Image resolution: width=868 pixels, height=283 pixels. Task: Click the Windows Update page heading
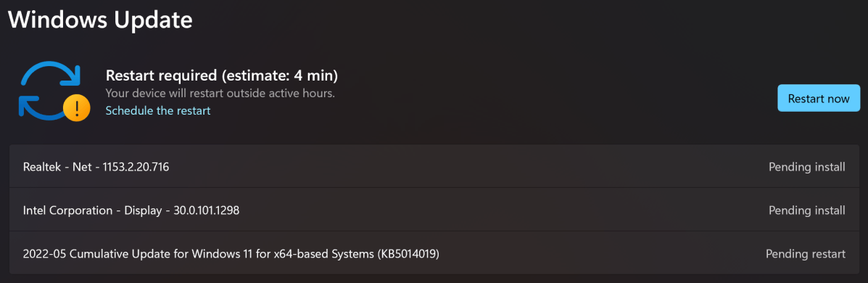[x=100, y=20]
